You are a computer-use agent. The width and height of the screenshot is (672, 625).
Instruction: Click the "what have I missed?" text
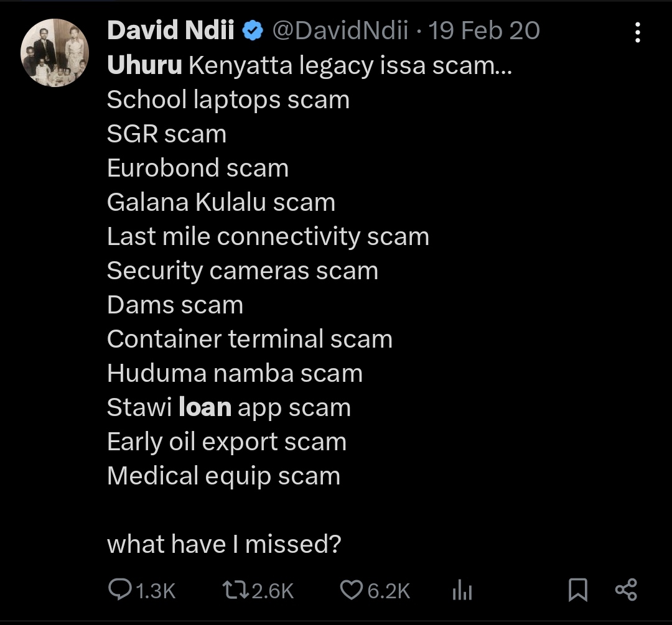tap(224, 544)
